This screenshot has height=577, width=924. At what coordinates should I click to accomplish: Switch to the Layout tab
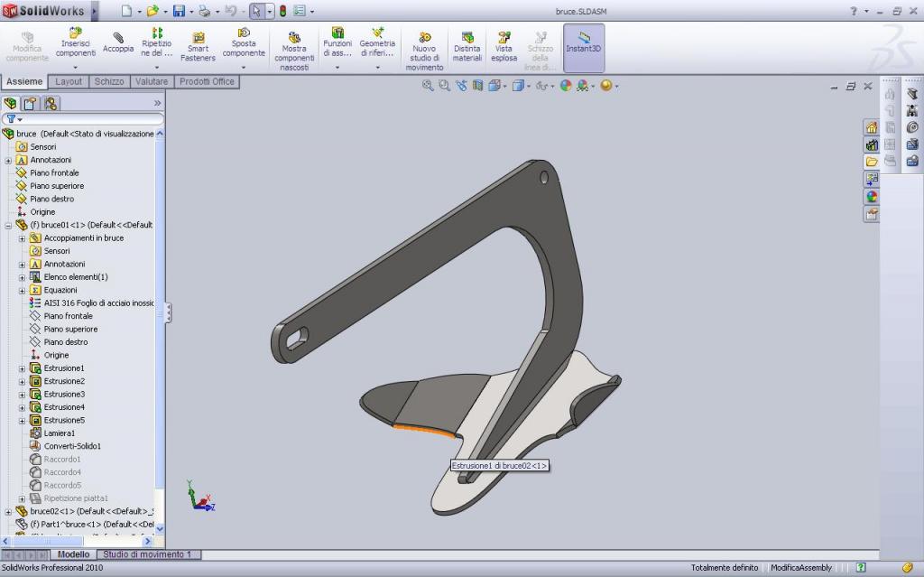coord(69,81)
